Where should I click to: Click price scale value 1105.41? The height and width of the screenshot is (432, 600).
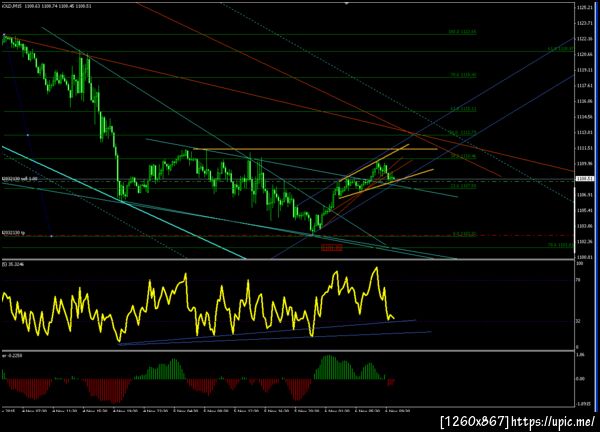click(x=583, y=210)
